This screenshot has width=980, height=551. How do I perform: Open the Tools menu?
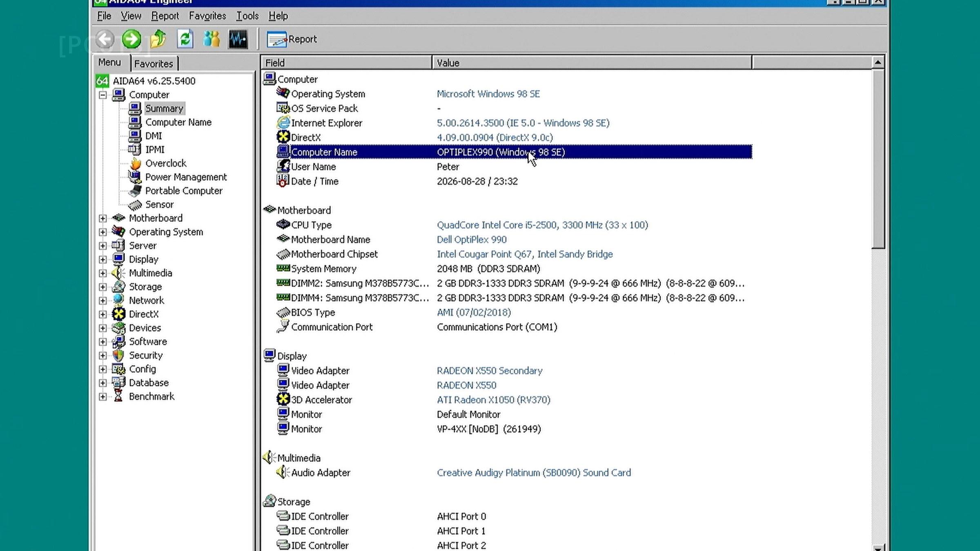click(x=247, y=16)
